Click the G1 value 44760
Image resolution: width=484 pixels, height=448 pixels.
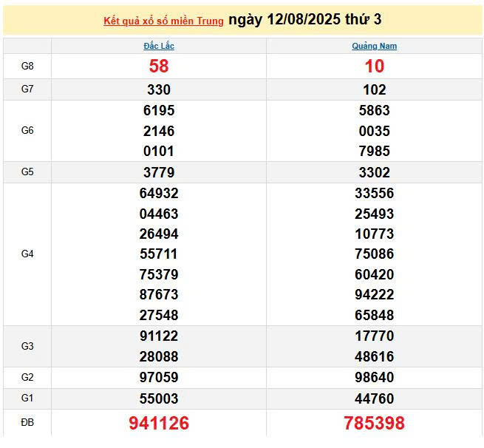click(375, 399)
